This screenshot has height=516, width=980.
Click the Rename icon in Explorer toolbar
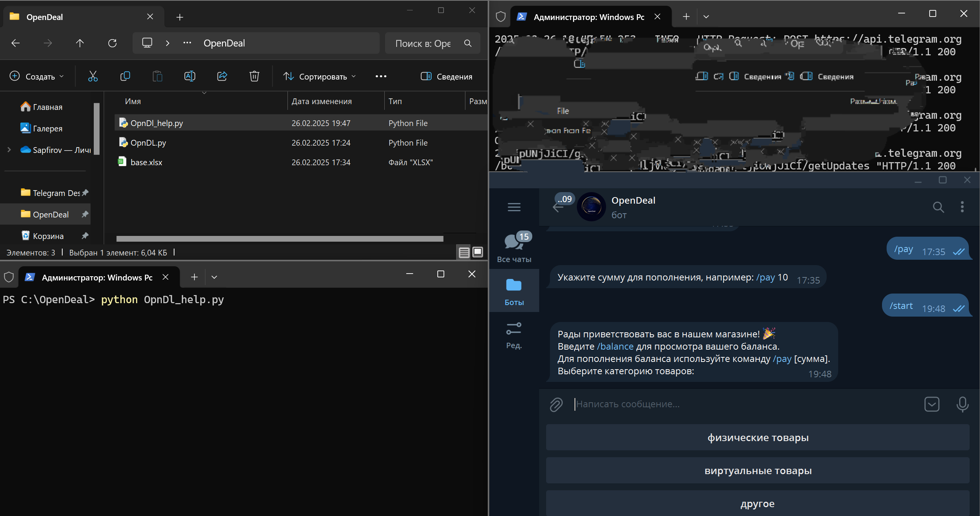click(190, 76)
